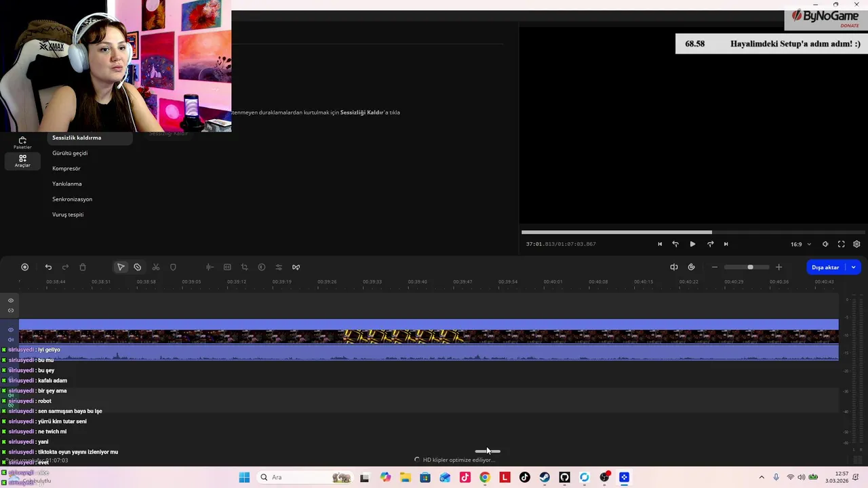Open TikTok app from the taskbar

coord(525,477)
